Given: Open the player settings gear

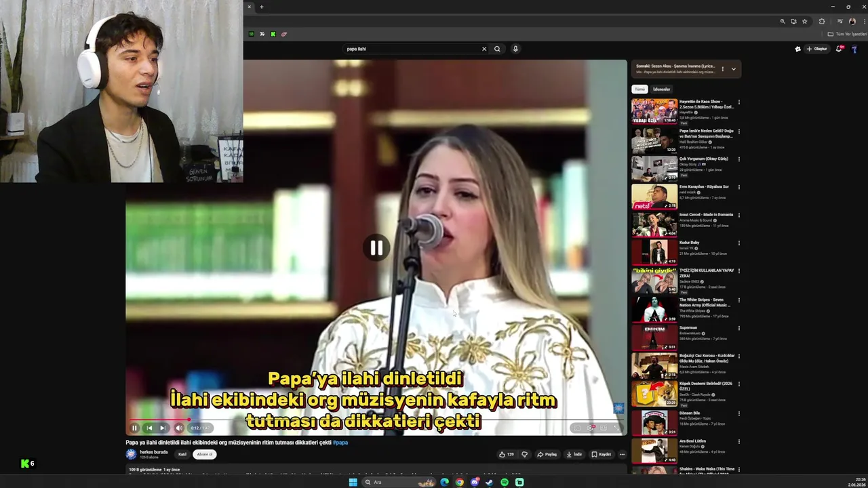Looking at the screenshot, I should (x=591, y=428).
